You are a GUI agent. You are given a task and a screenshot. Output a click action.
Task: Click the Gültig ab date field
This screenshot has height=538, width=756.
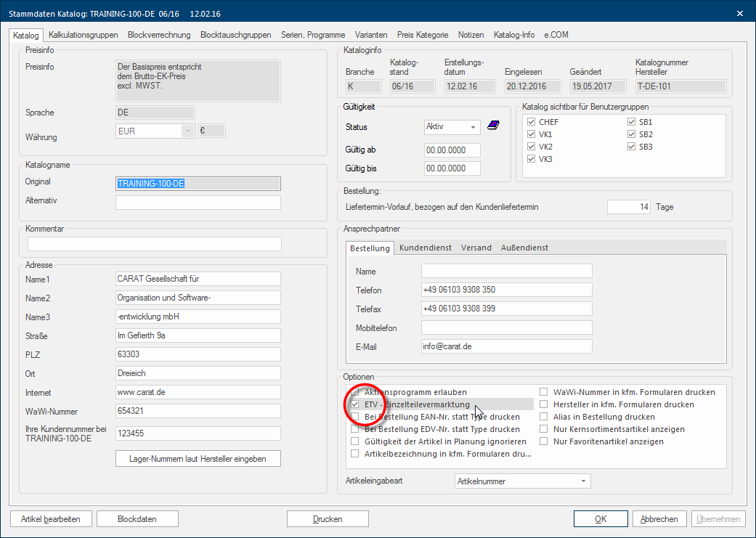(452, 150)
